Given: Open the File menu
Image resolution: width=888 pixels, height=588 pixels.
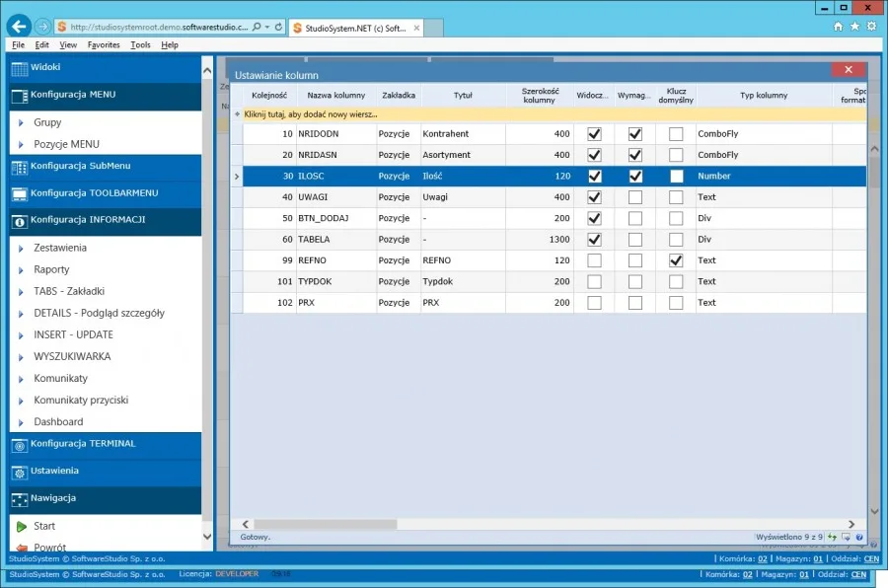Looking at the screenshot, I should coord(18,44).
